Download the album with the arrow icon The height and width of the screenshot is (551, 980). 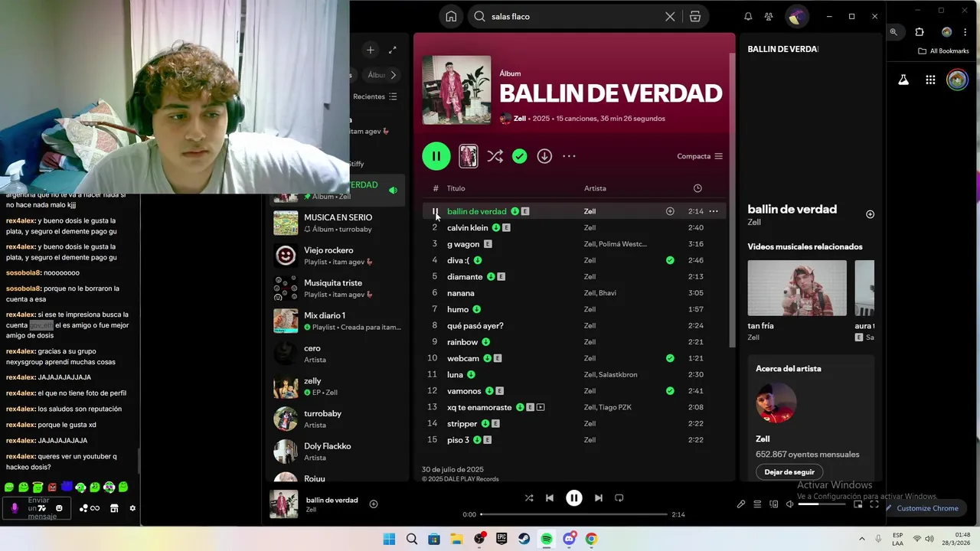pyautogui.click(x=544, y=156)
